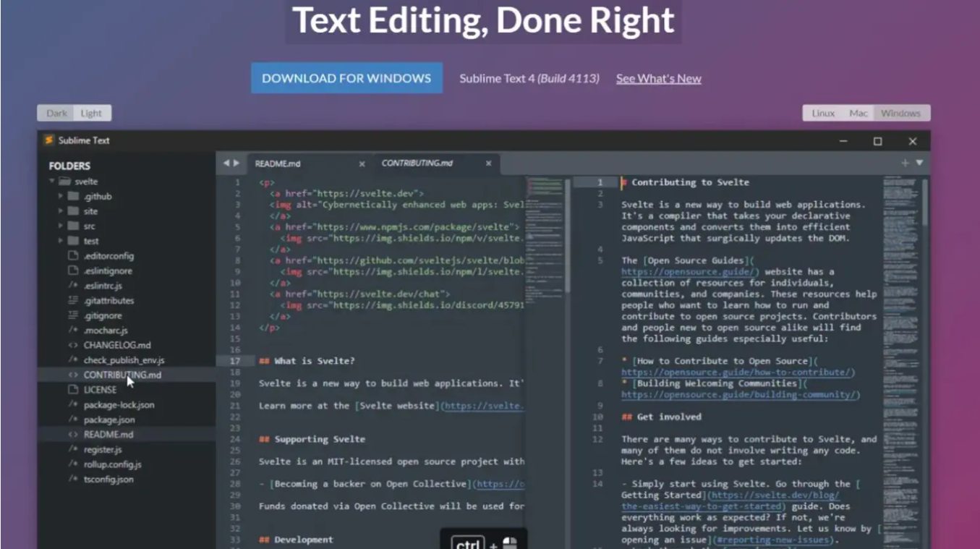Click the .eslintrc.js file type icon

pyautogui.click(x=72, y=286)
